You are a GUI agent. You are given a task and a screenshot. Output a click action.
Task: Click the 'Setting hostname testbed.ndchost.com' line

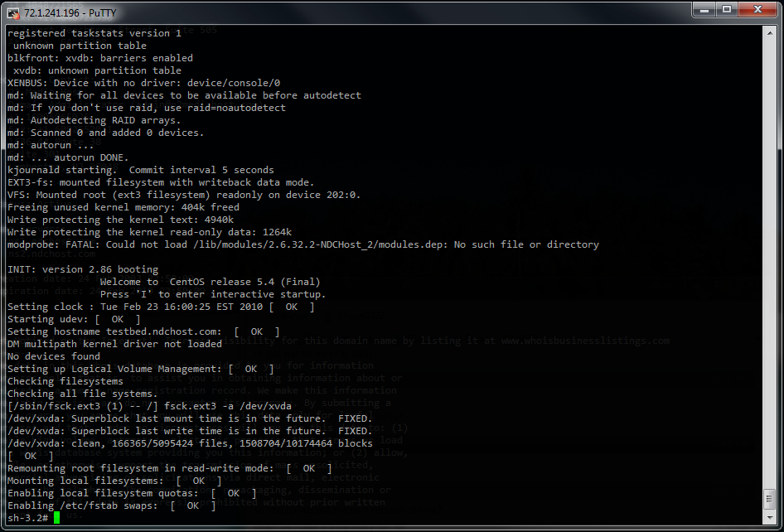[114, 331]
